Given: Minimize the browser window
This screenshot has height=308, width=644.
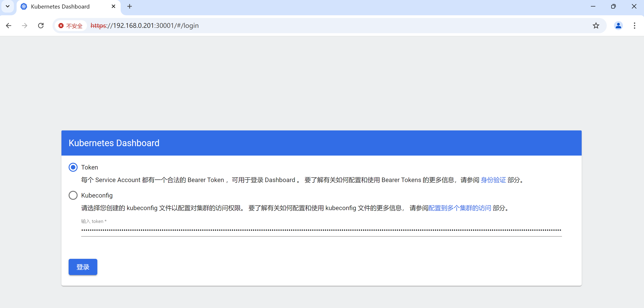Looking at the screenshot, I should tap(593, 7).
